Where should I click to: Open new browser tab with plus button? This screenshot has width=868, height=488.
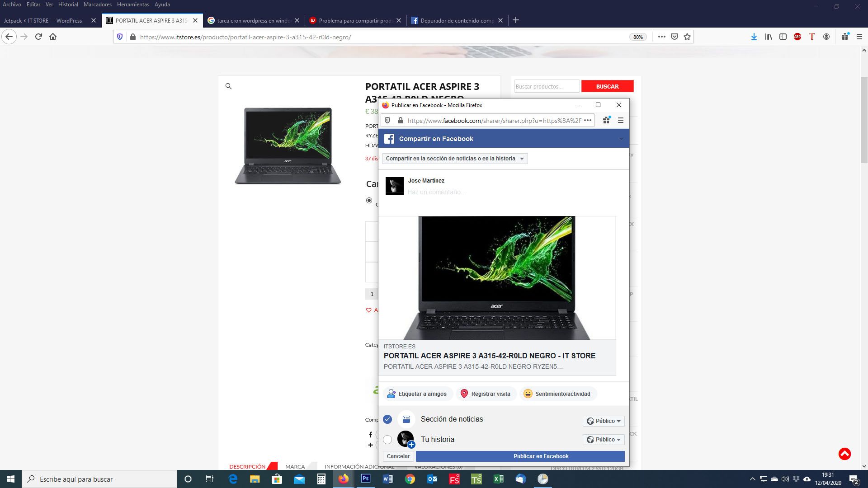[x=516, y=20]
